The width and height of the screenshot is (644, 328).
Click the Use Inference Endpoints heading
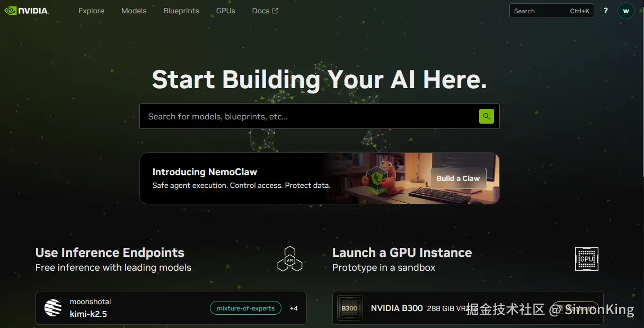click(110, 253)
